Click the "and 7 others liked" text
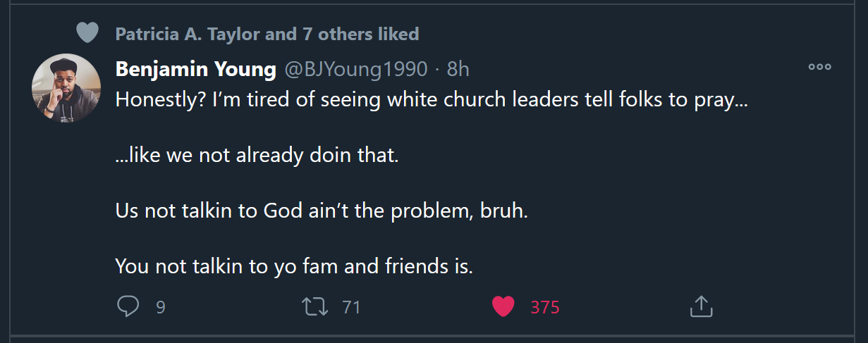Screen dimensions: 868x343 (341, 33)
